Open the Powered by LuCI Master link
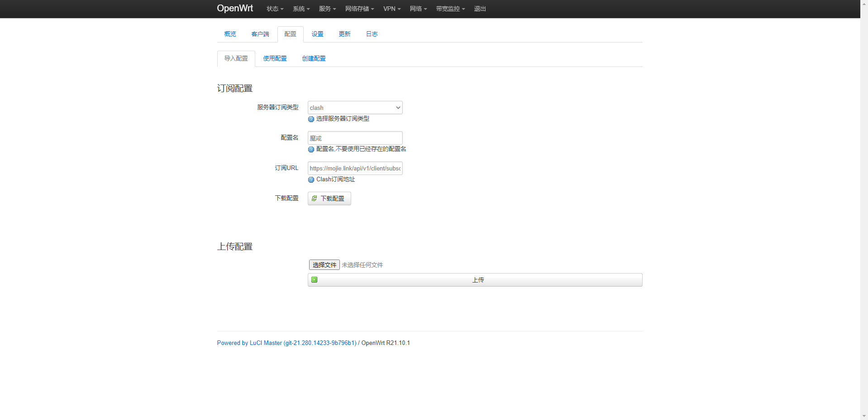The width and height of the screenshot is (868, 420). [x=286, y=343]
